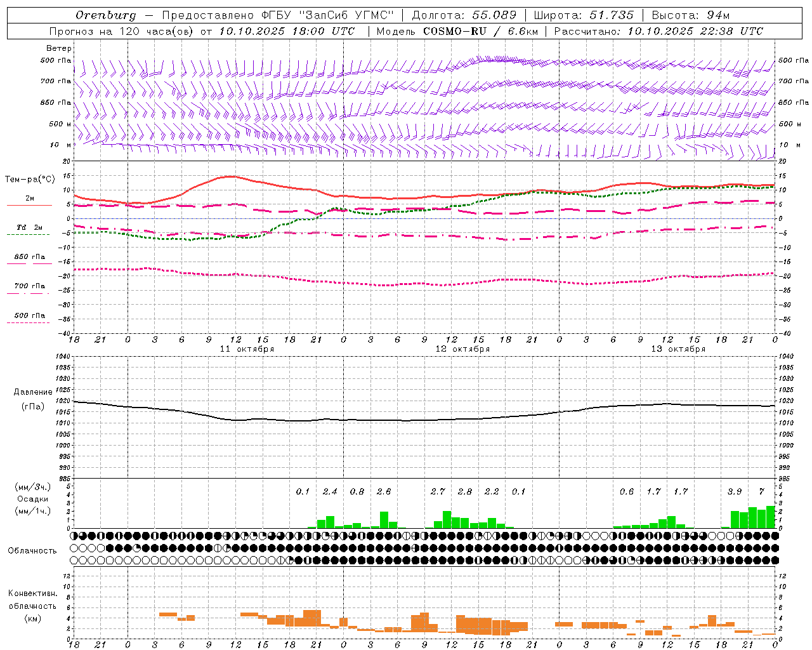Image resolution: width=812 pixels, height=650 pixels.
Task: Click the provider text ФГБУ "ЗапСиб УГМС"
Action: click(328, 15)
